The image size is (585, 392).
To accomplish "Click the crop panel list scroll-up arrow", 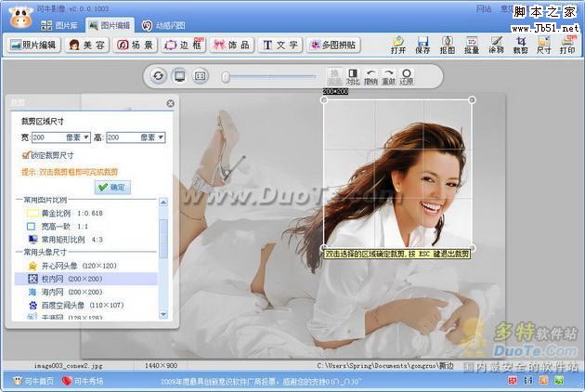I will click(163, 203).
